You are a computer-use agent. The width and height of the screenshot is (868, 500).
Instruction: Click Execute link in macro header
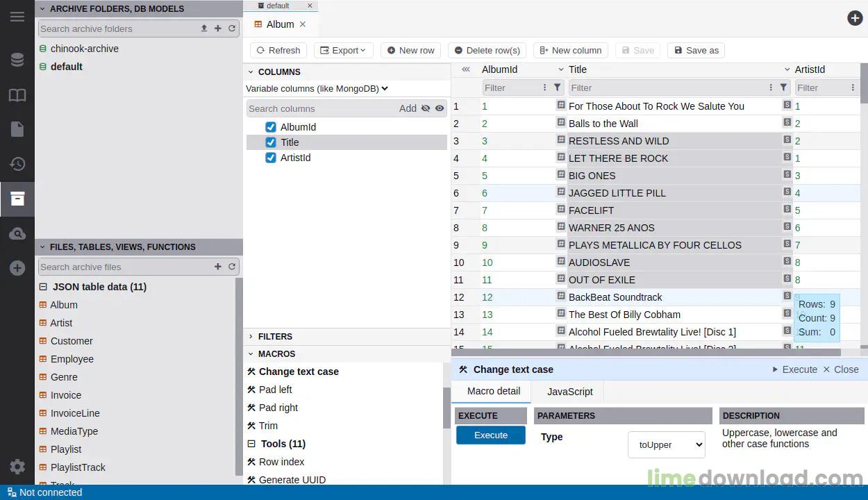(x=794, y=369)
